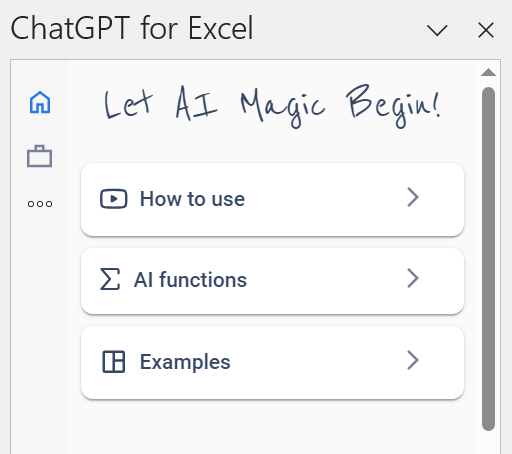Click the Let AI Magic Begin heading
The image size is (512, 454).
coord(272,106)
